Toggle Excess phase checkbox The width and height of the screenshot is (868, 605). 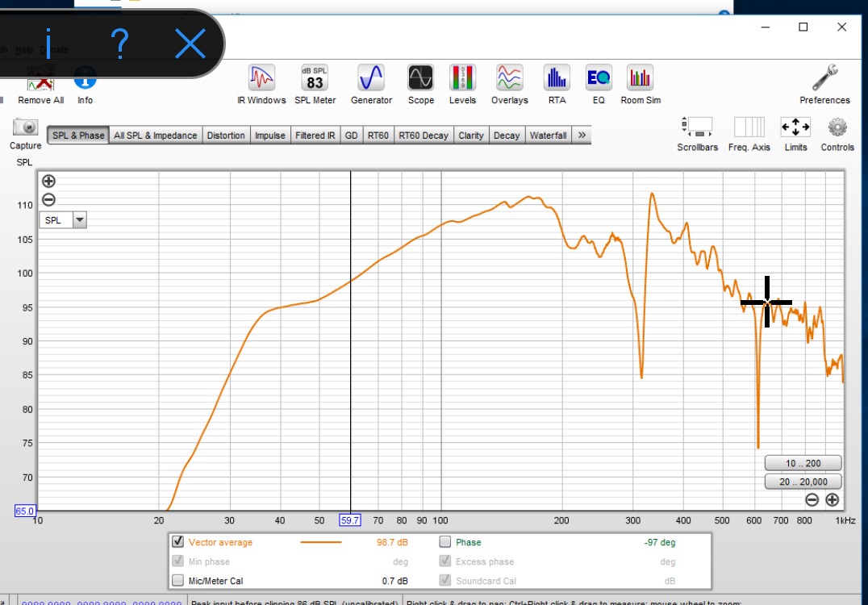(445, 561)
